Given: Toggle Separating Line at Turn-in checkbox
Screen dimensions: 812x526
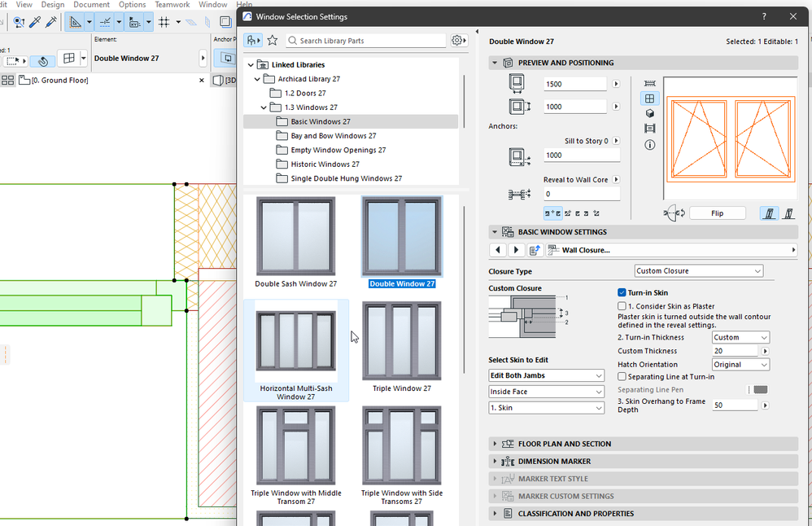Looking at the screenshot, I should coord(622,377).
